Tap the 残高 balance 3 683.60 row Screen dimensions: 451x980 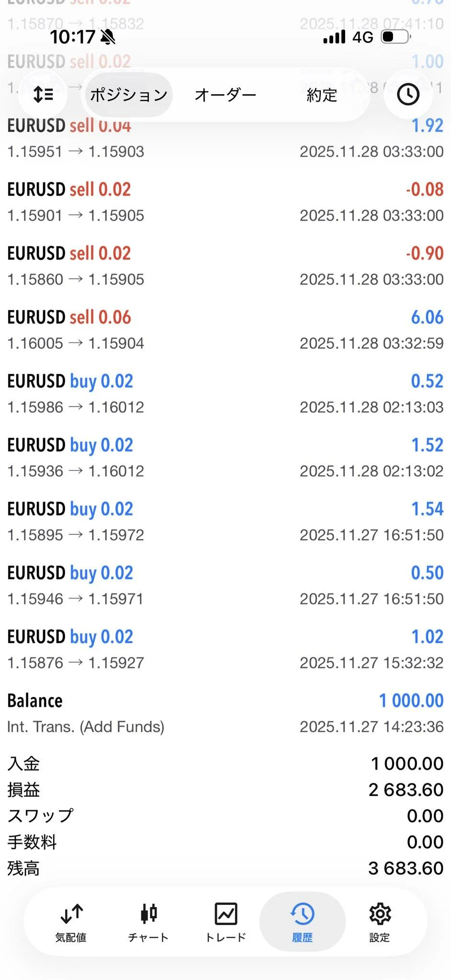point(225,868)
